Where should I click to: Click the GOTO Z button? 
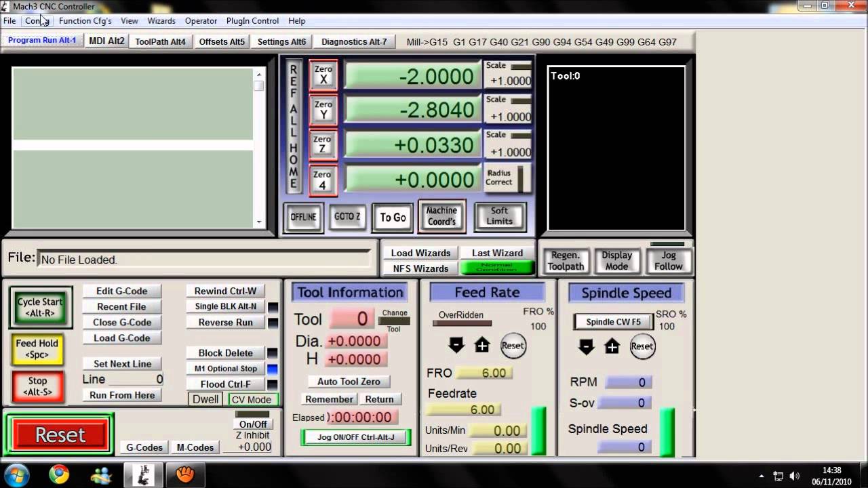point(347,217)
